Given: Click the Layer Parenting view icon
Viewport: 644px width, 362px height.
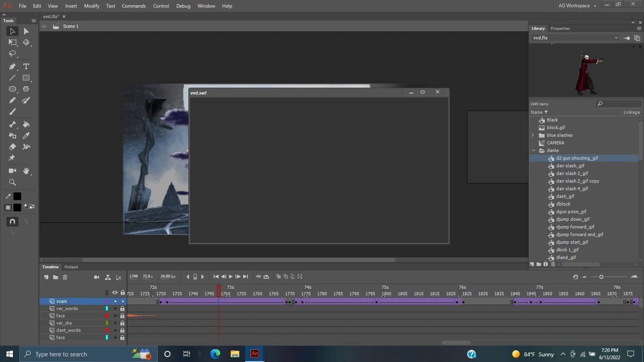Looking at the screenshot, I should tap(108, 277).
